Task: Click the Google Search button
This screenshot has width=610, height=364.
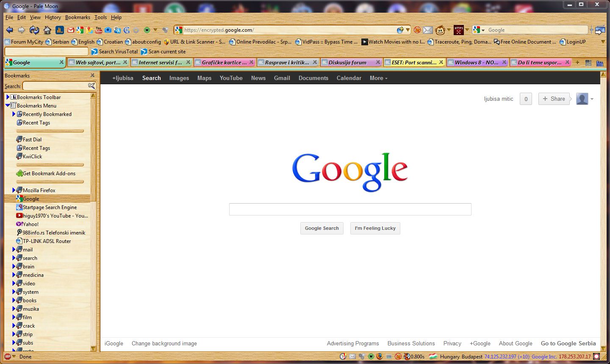Action: pyautogui.click(x=322, y=228)
